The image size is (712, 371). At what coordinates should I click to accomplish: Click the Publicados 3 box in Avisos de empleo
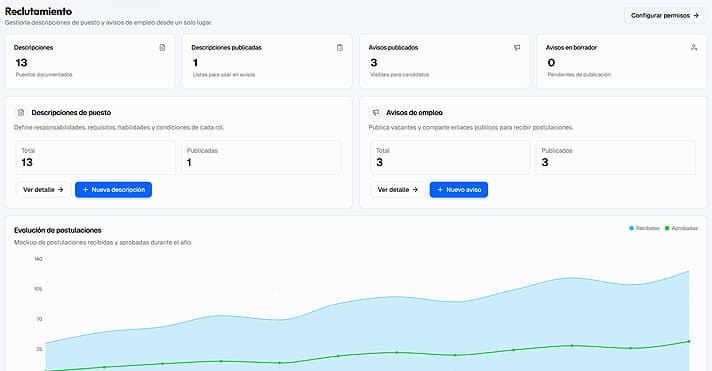616,158
